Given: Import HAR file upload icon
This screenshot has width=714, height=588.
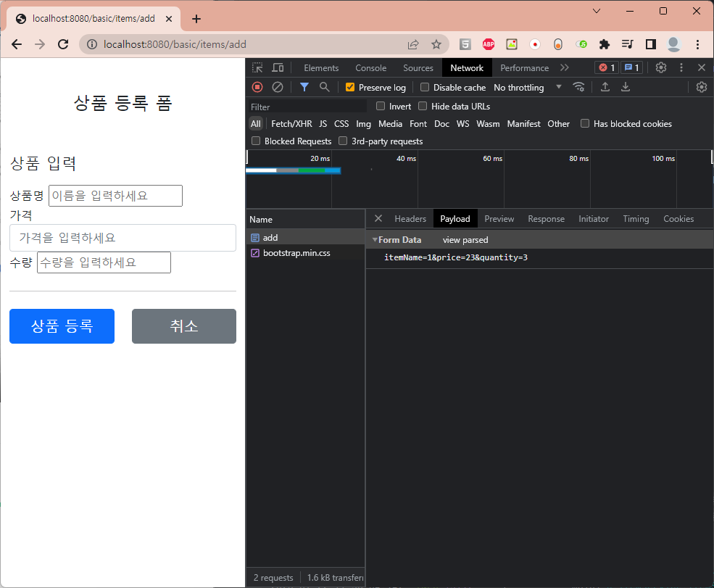Looking at the screenshot, I should [x=605, y=87].
